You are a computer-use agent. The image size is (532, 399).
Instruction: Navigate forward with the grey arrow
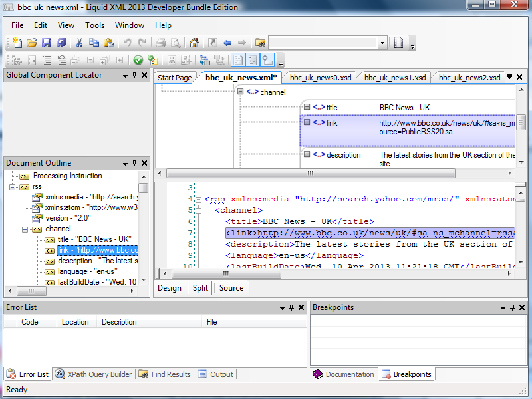point(242,43)
